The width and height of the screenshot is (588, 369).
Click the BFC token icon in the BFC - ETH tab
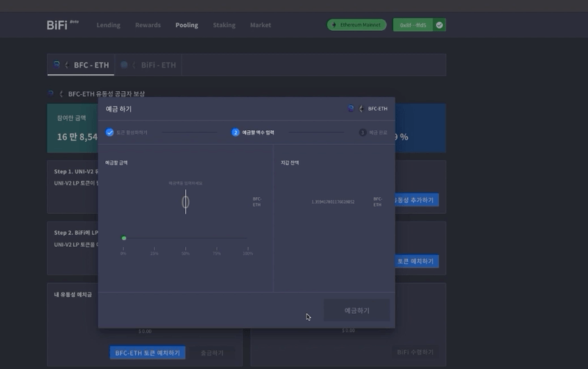(57, 65)
